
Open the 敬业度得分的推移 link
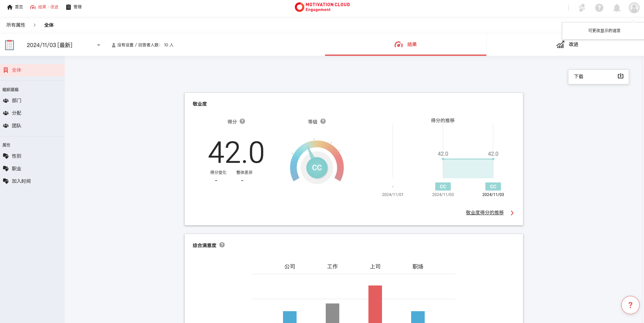coord(485,213)
